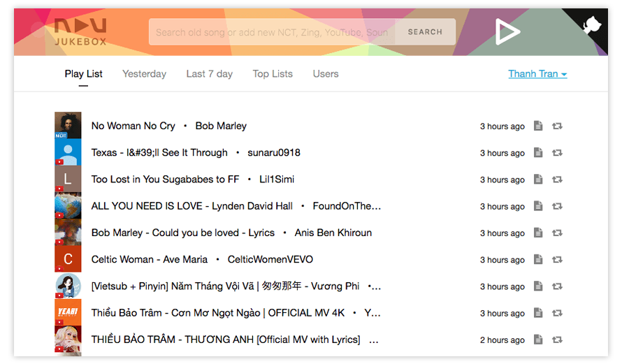Click the song search input field
The height and width of the screenshot is (364, 622).
point(272,31)
